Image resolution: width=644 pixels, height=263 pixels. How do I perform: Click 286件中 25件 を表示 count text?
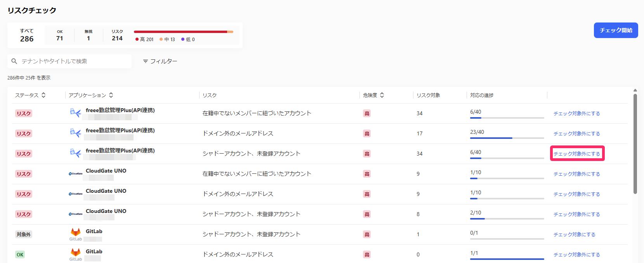[x=29, y=78]
